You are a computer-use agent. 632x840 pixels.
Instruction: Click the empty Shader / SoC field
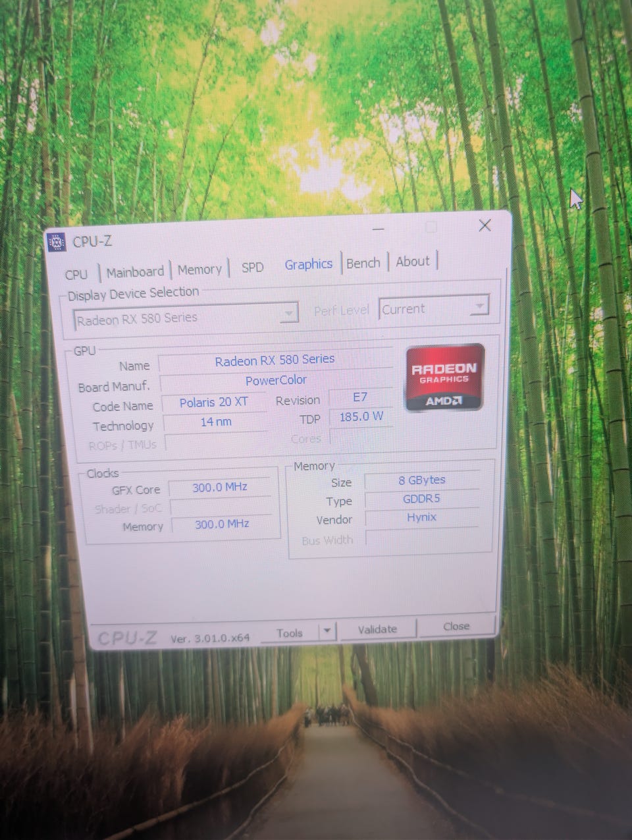(x=221, y=506)
